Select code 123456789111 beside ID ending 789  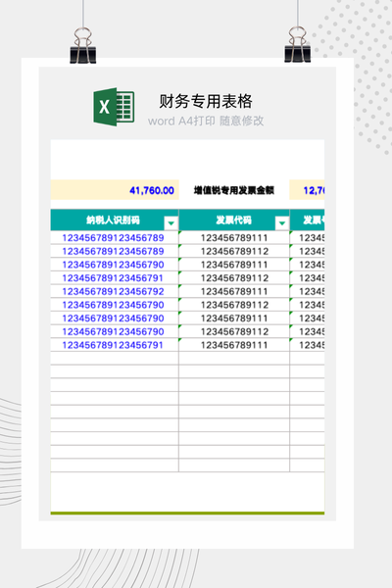(x=234, y=238)
